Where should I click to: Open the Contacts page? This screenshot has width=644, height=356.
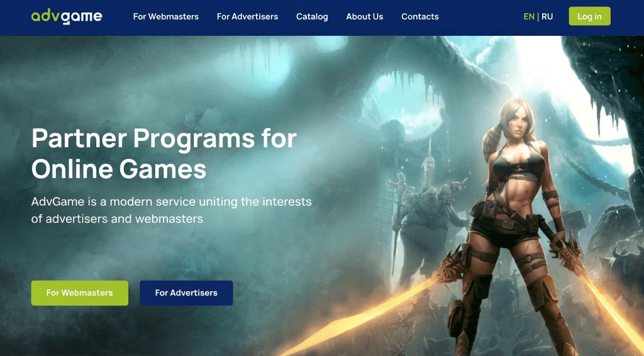coord(419,17)
